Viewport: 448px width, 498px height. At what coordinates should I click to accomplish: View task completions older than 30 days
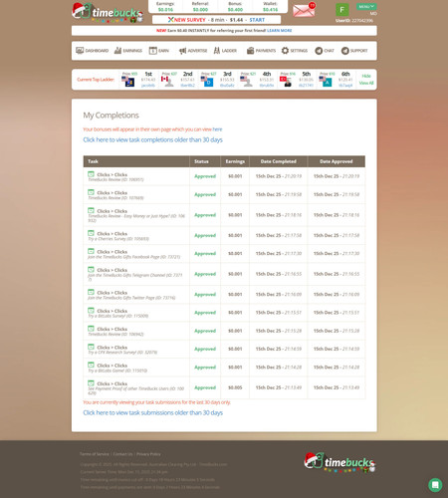[152, 139]
